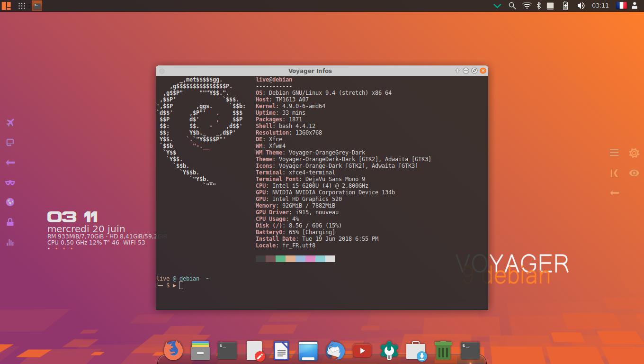Open the text editor with red pencil badge

(x=255, y=351)
